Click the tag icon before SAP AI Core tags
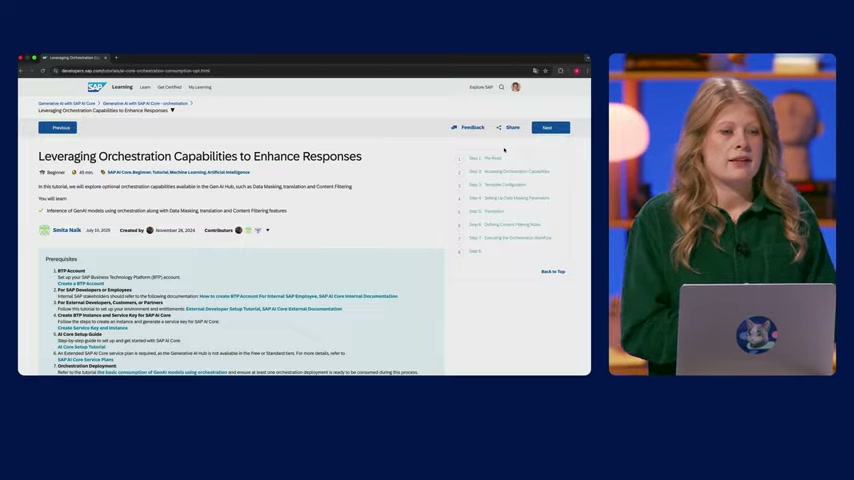The width and height of the screenshot is (854, 480). tap(103, 172)
